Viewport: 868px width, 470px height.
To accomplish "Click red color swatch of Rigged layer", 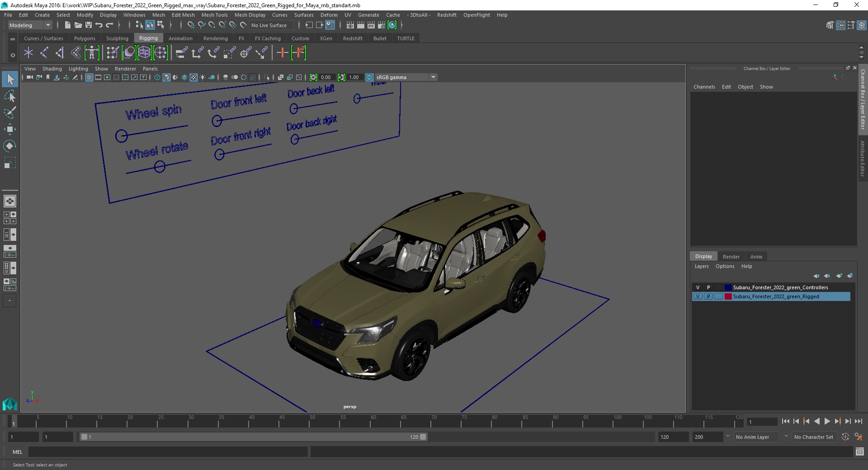I will [x=728, y=296].
